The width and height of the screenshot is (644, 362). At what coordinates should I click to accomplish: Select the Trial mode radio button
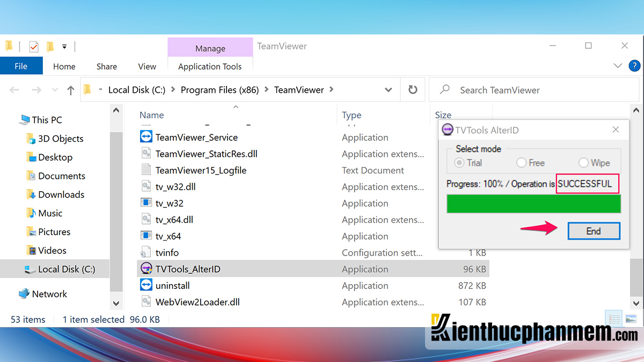pyautogui.click(x=459, y=163)
